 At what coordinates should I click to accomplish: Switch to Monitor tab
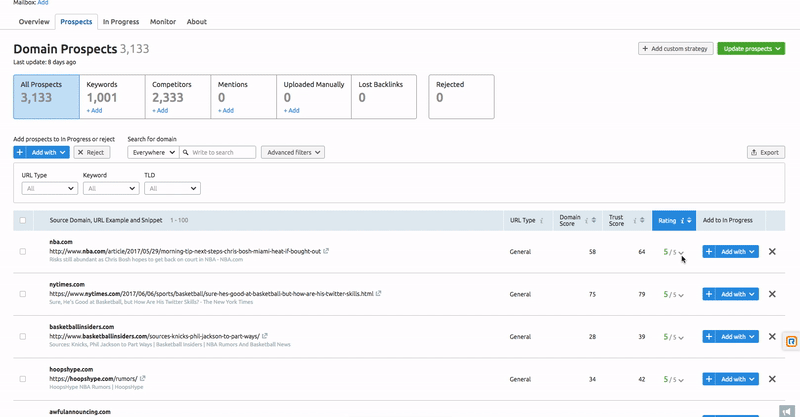coord(163,21)
